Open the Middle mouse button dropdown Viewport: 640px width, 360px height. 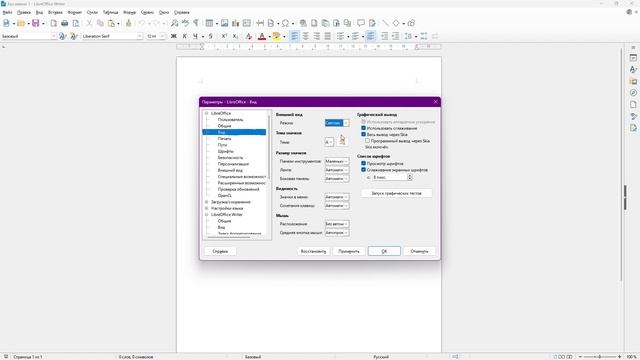[337, 233]
